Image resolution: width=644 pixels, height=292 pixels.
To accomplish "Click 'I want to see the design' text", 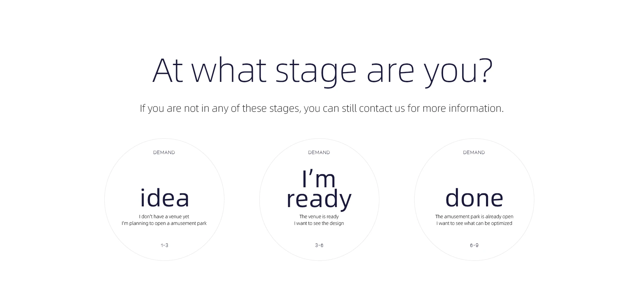I will pyautogui.click(x=319, y=223).
